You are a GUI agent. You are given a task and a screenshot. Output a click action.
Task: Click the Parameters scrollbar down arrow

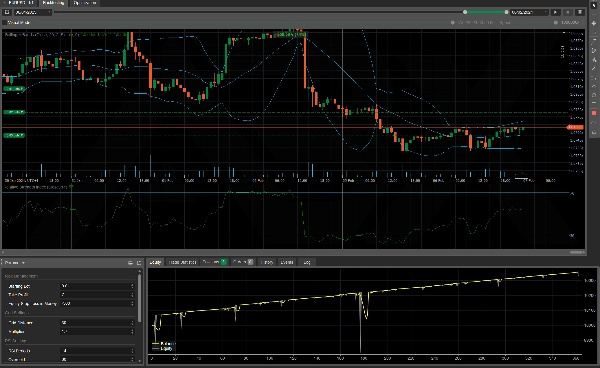tap(139, 360)
